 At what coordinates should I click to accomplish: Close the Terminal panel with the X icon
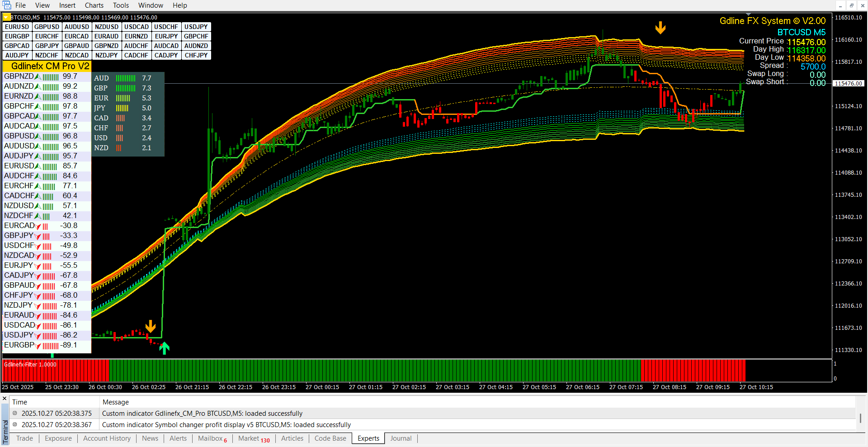coord(5,399)
